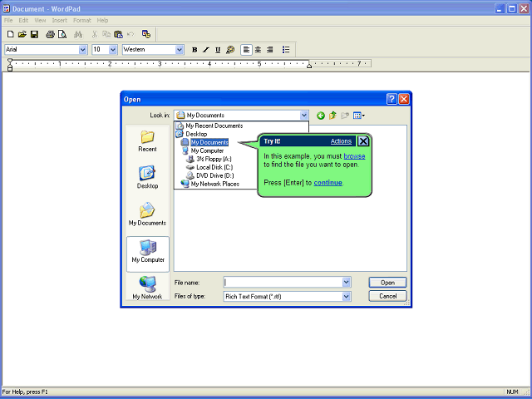Click the Actions link in tip balloon
The width and height of the screenshot is (532, 399).
point(341,141)
